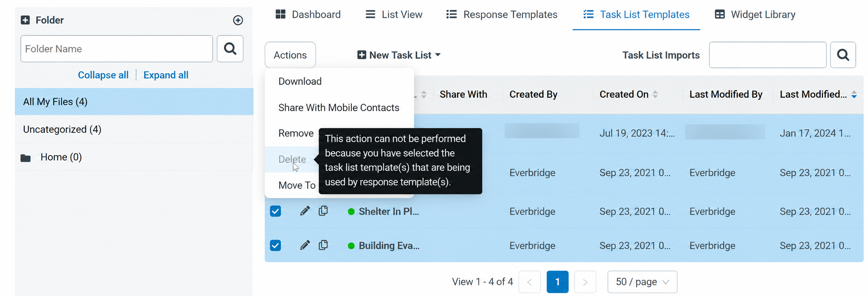Click the Collapse all link
The height and width of the screenshot is (296, 868).
(x=103, y=75)
